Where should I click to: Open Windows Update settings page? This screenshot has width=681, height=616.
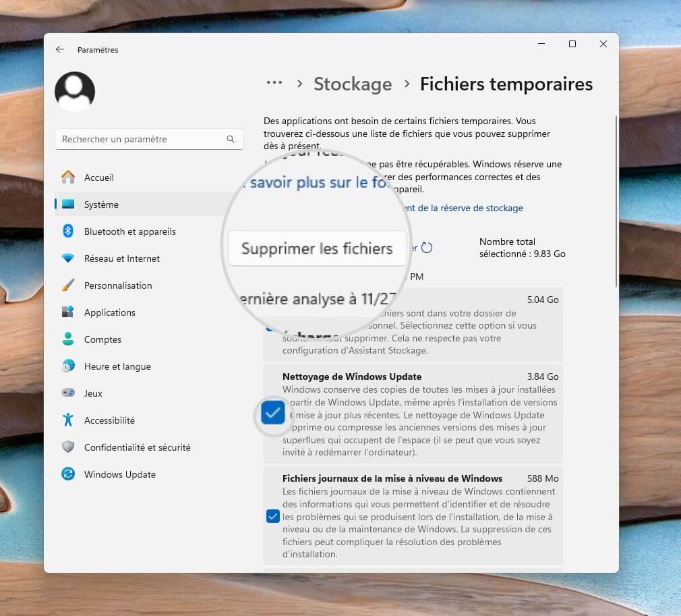[x=148, y=474]
